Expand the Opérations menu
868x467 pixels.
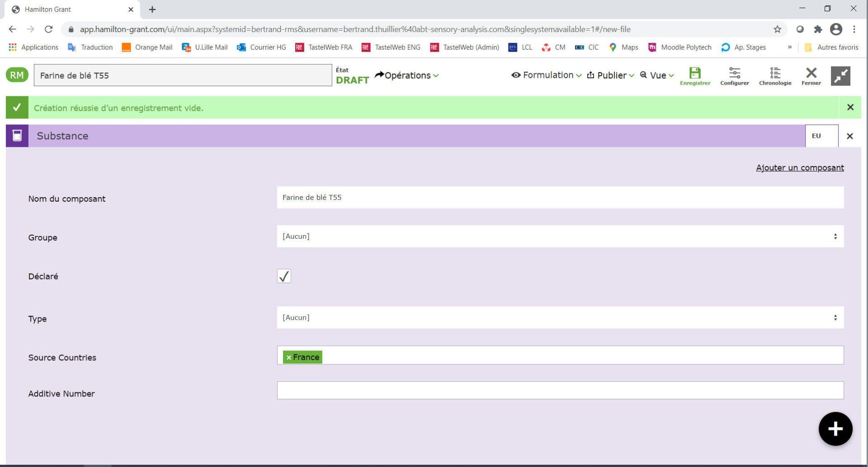click(x=407, y=75)
